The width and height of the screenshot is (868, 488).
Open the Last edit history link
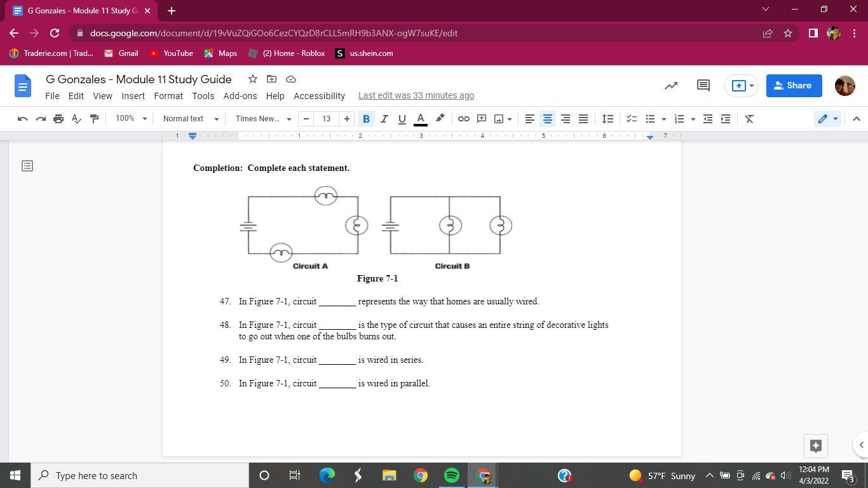tap(416, 95)
